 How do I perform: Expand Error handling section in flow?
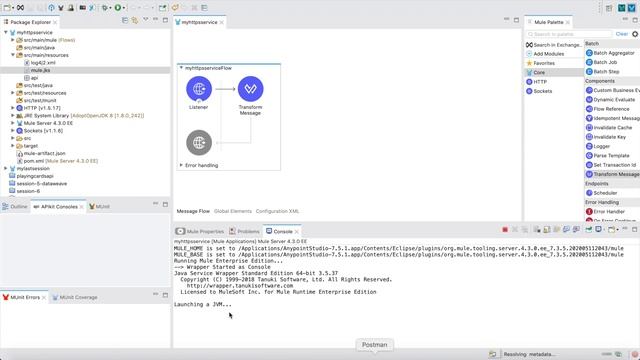[x=181, y=165]
